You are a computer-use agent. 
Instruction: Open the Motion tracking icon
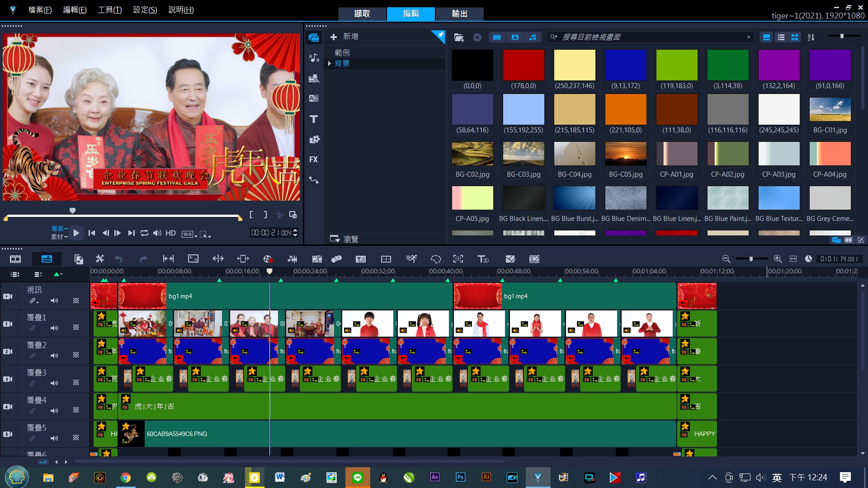coord(458,259)
